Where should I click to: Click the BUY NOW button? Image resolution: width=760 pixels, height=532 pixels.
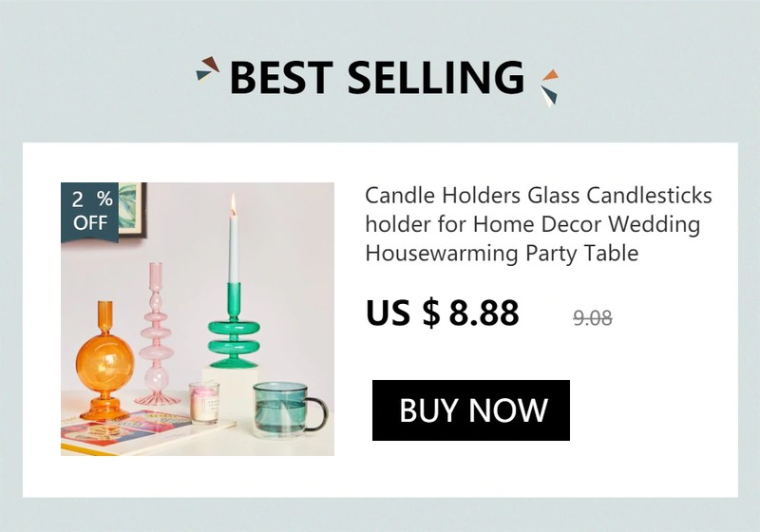tap(470, 410)
